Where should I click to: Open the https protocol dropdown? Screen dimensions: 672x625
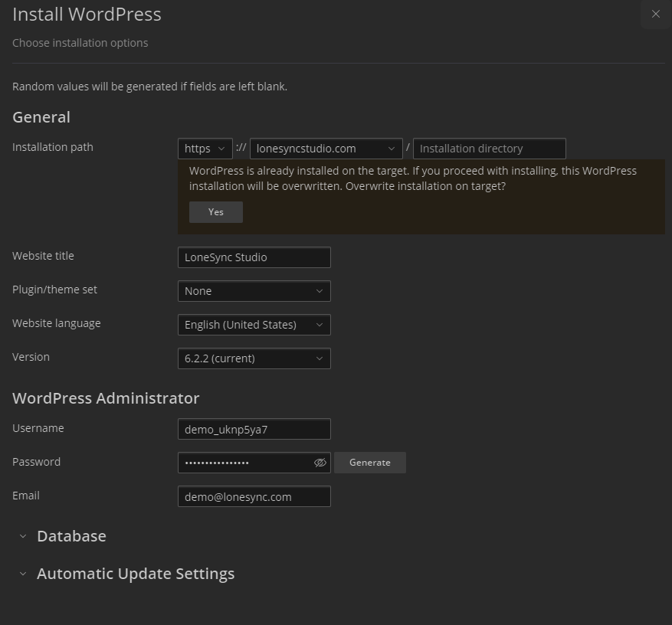coord(205,149)
